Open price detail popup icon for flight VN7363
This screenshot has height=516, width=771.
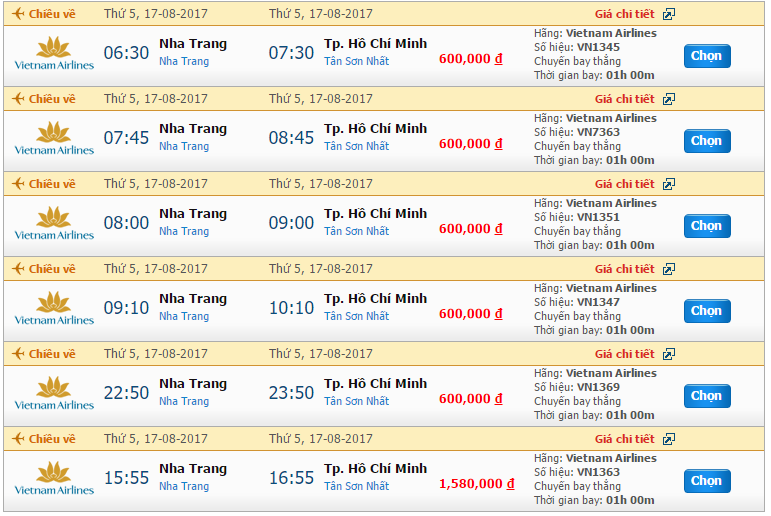click(x=669, y=99)
